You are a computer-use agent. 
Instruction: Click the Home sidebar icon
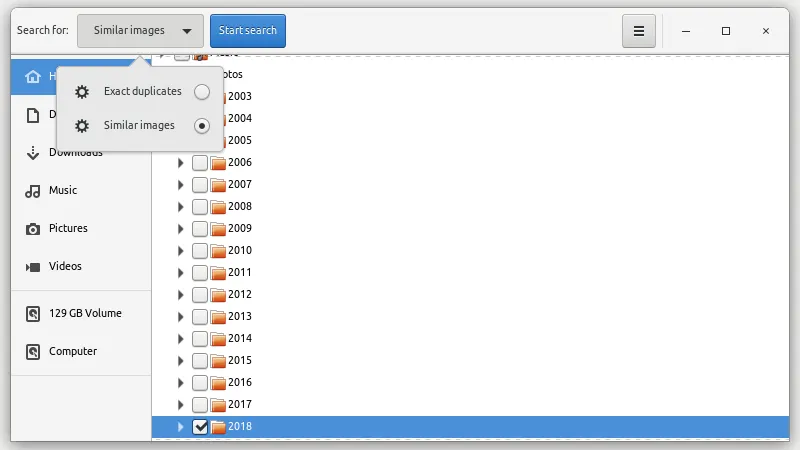click(x=33, y=77)
